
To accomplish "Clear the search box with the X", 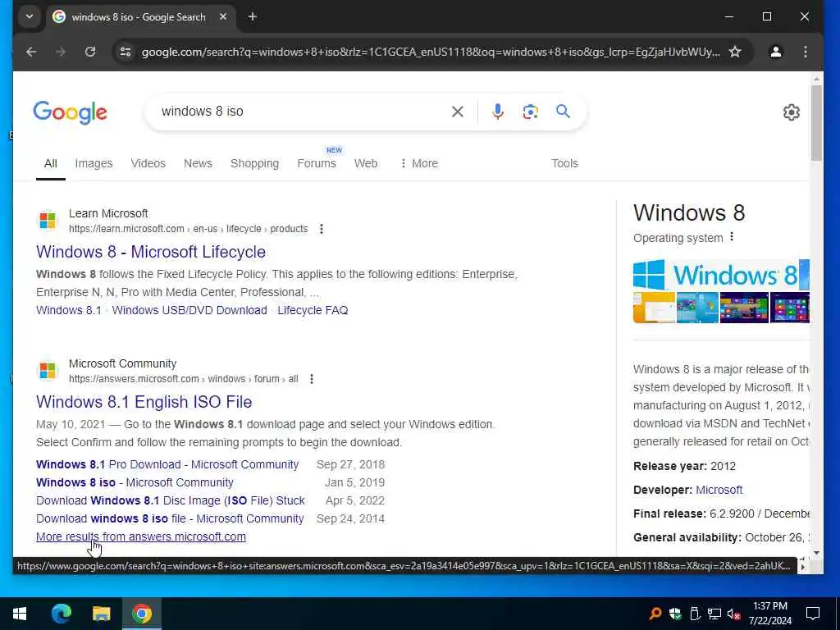I will (458, 112).
